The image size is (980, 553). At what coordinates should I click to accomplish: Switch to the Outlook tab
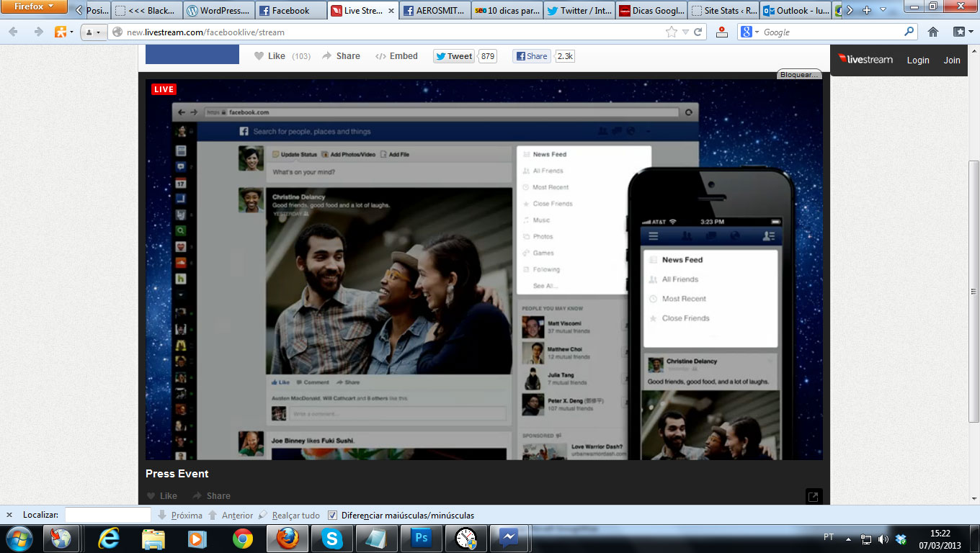(796, 11)
